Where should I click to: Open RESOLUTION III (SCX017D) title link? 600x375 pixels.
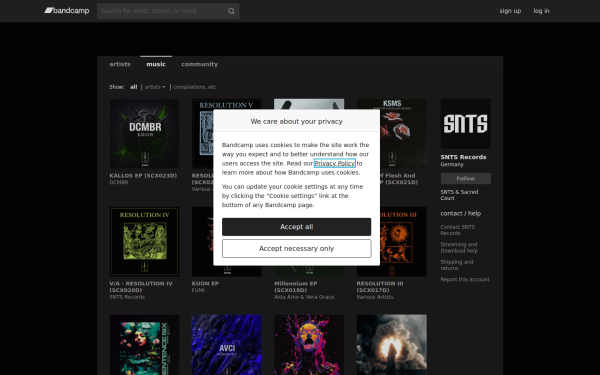pyautogui.click(x=380, y=287)
